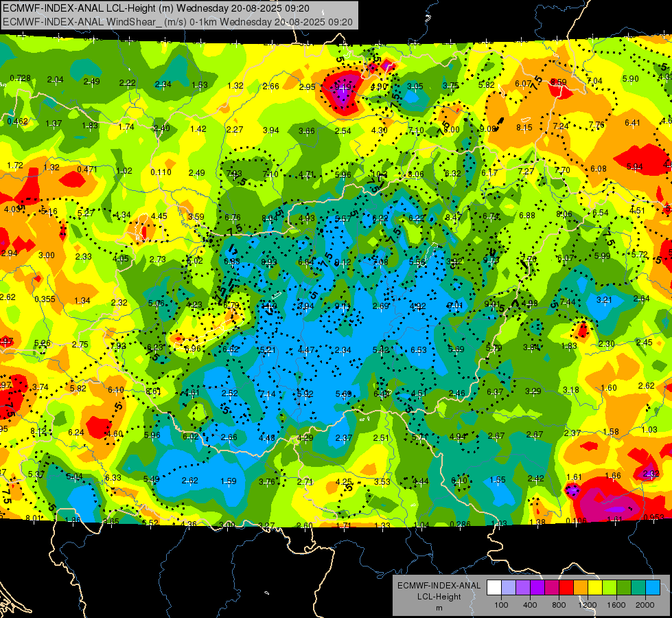
Task: Click the wind shear value 3.66
Action: pyautogui.click(x=306, y=130)
